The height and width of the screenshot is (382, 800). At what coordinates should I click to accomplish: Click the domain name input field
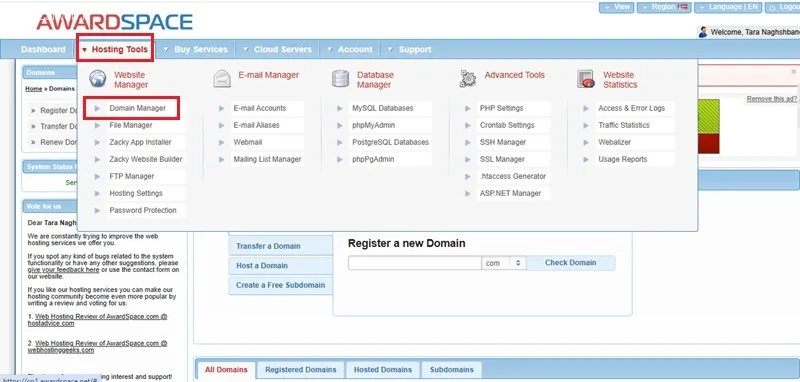(x=415, y=263)
